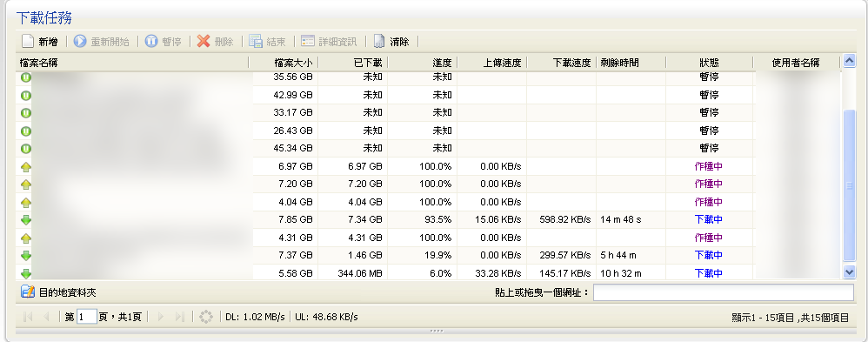868x342 pixels.
Task: Click the 下載中 status at 19.9%
Action: coord(709,256)
